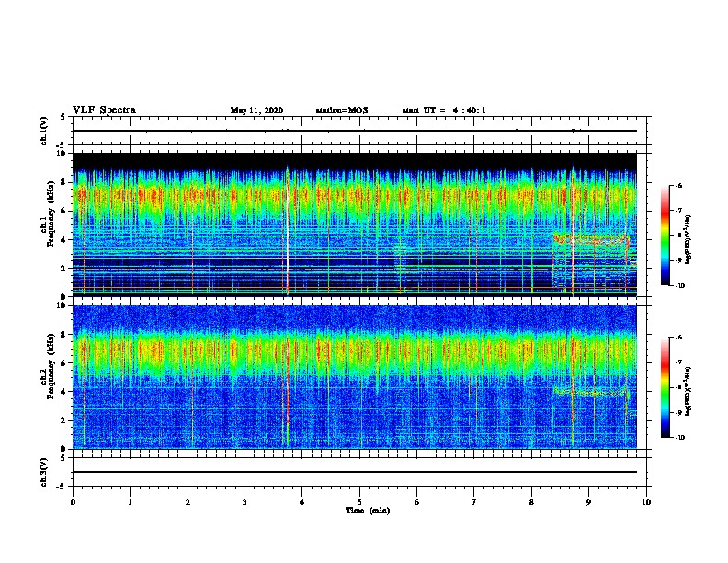
Task: Click the ch.1 color bar log(PSD) label
Action: 688,240
